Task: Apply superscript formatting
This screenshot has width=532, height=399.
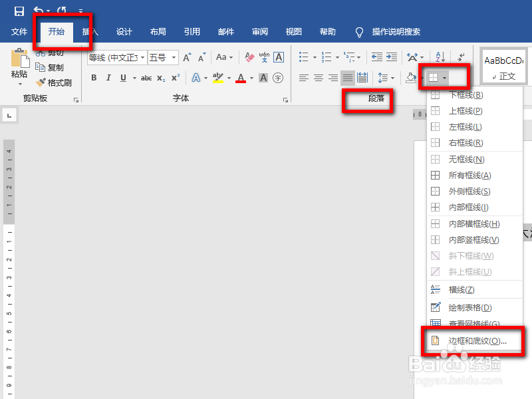Action: point(176,78)
